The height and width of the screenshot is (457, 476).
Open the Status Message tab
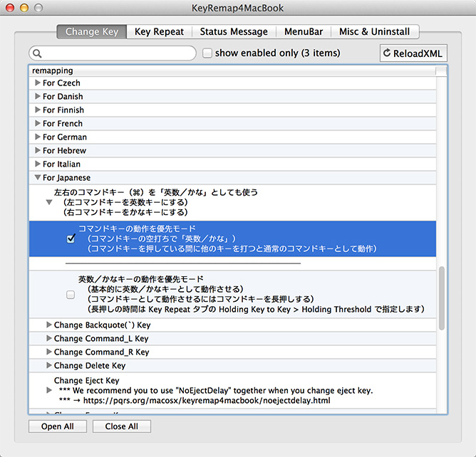(x=234, y=31)
